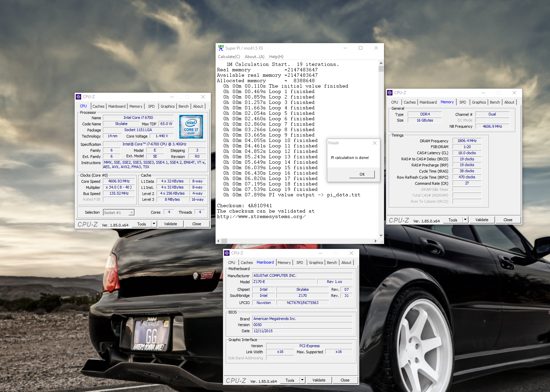Click Validate in the Memory window
The width and height of the screenshot is (550, 392).
coord(482,220)
